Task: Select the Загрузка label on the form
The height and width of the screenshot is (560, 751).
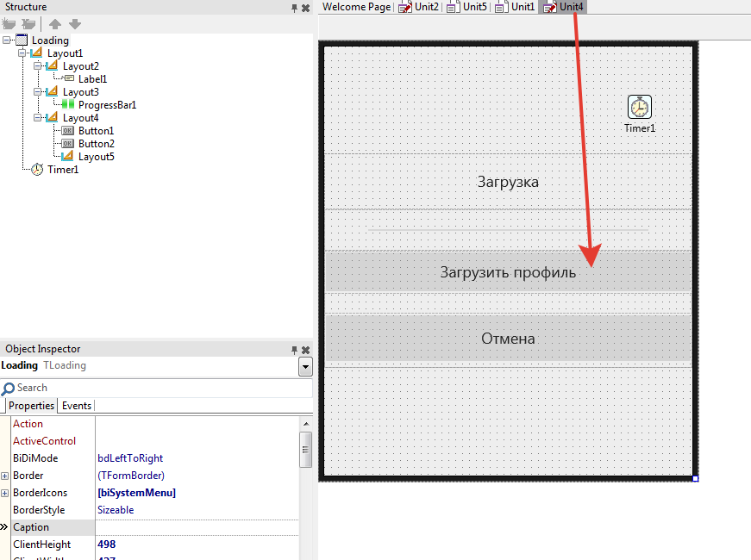Action: coord(508,182)
